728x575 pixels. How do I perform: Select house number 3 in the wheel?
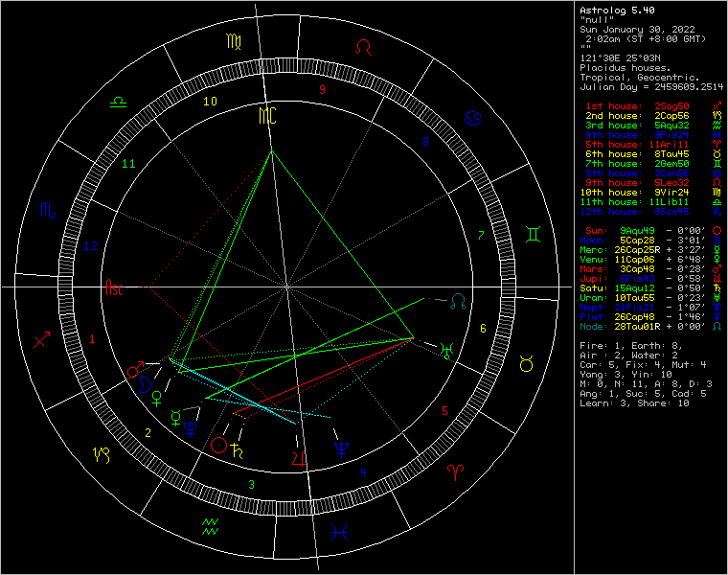[x=251, y=484]
